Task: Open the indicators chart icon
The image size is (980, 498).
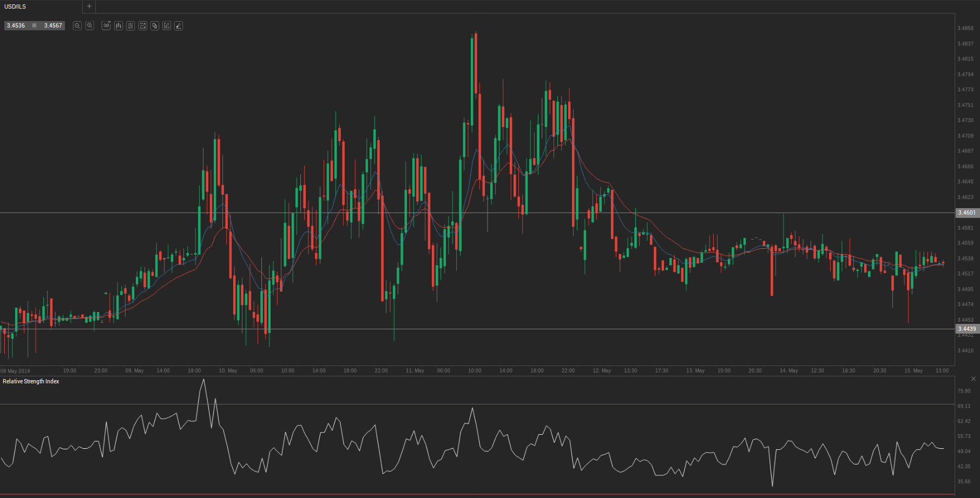Action: click(x=143, y=25)
